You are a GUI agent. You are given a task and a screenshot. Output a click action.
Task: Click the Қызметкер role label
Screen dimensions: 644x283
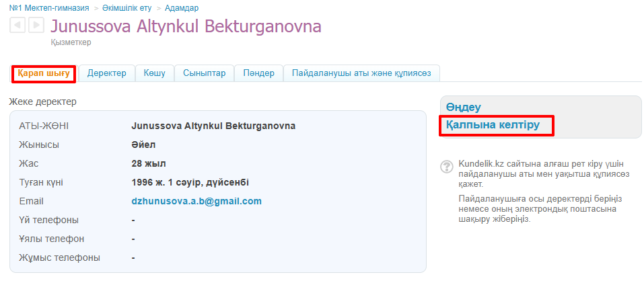(x=71, y=42)
